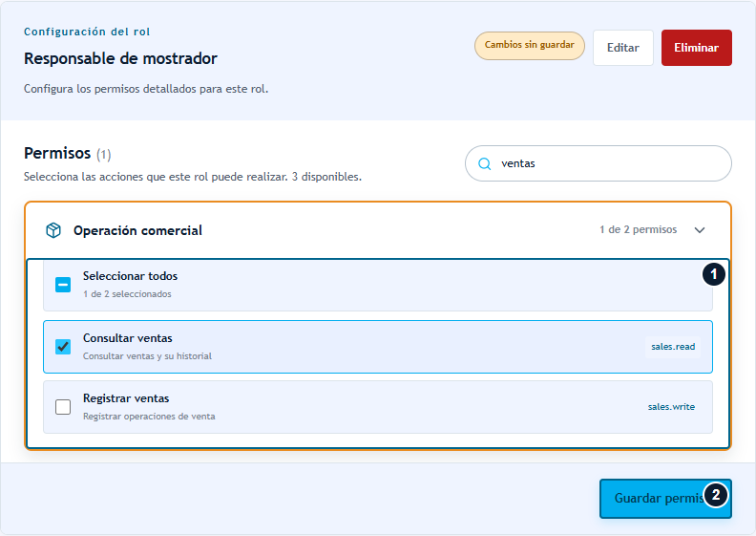The image size is (756, 536).
Task: Click the Registrar ventas title
Action: tap(126, 398)
